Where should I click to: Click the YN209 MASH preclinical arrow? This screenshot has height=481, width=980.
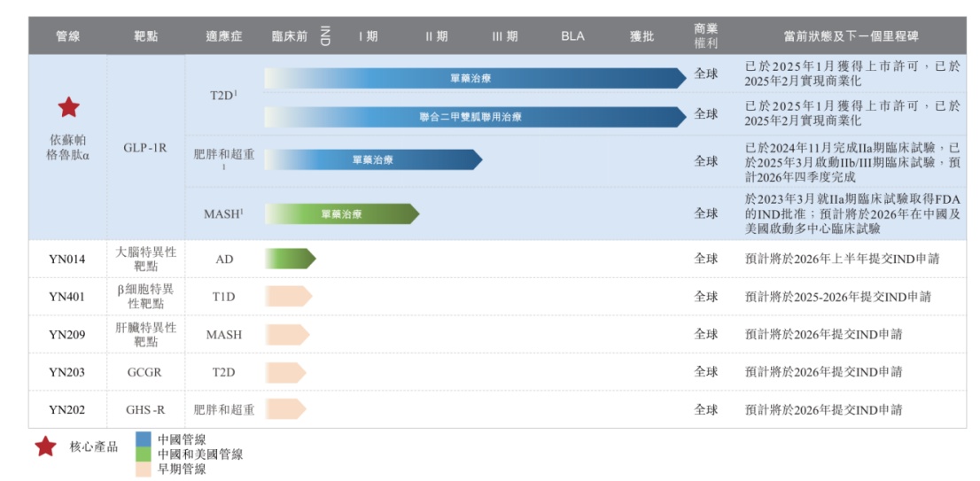coord(287,334)
